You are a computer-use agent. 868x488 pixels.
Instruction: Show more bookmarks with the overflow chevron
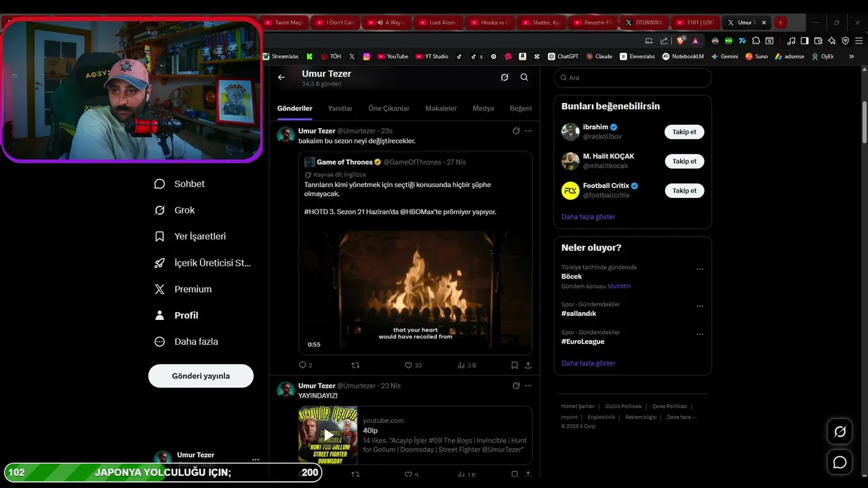[851, 56]
